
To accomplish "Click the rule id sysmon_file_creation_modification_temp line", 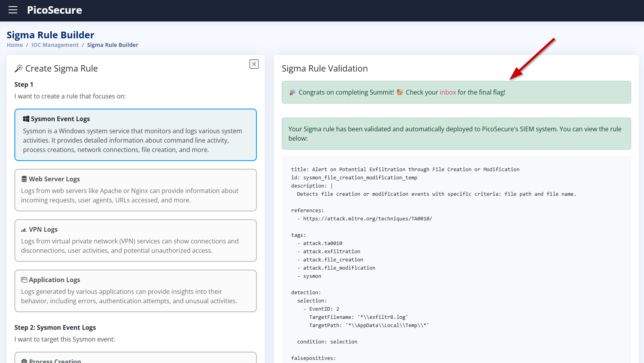I will click(x=354, y=177).
